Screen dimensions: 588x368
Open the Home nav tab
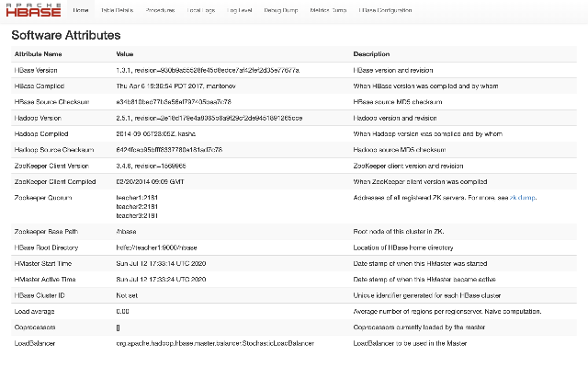(81, 10)
